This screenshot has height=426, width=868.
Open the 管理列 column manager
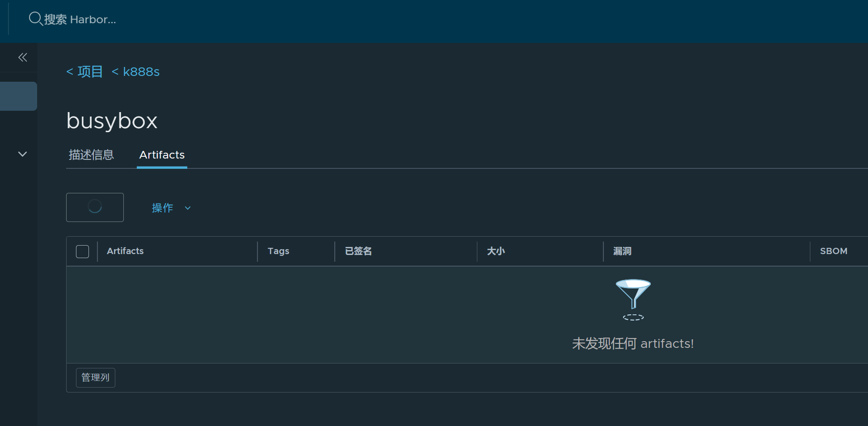[x=96, y=378]
